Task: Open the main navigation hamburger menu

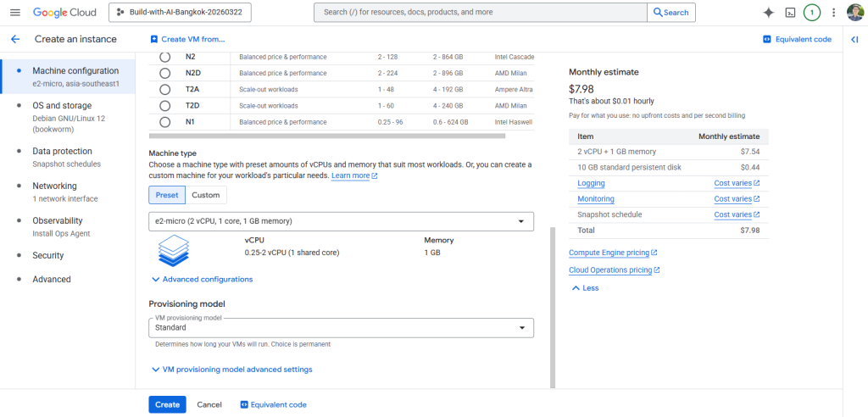Action: point(14,13)
